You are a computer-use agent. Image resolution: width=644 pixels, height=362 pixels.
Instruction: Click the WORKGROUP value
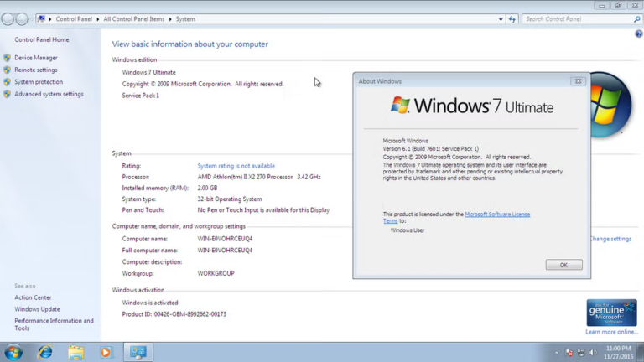pos(216,273)
